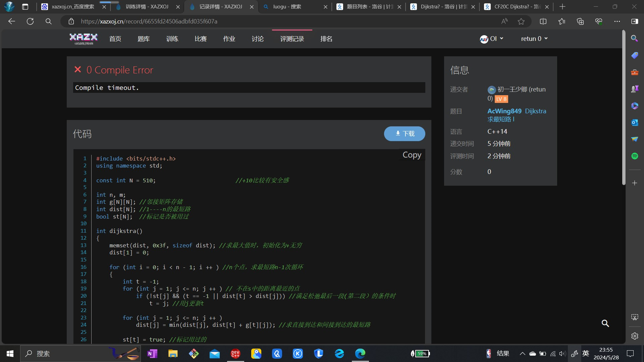644x362 pixels.
Task: Close the 记录详情 - XAZXOJ tab
Action: [x=252, y=7]
